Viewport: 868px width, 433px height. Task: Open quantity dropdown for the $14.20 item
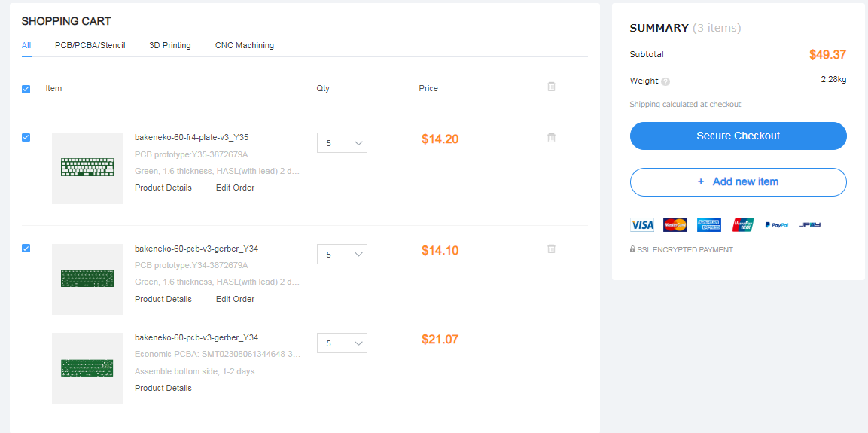click(x=342, y=143)
